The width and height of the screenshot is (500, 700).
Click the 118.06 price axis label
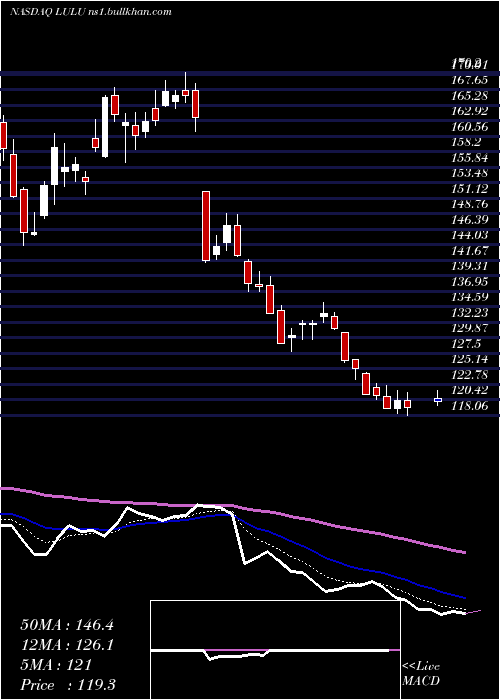(x=470, y=404)
